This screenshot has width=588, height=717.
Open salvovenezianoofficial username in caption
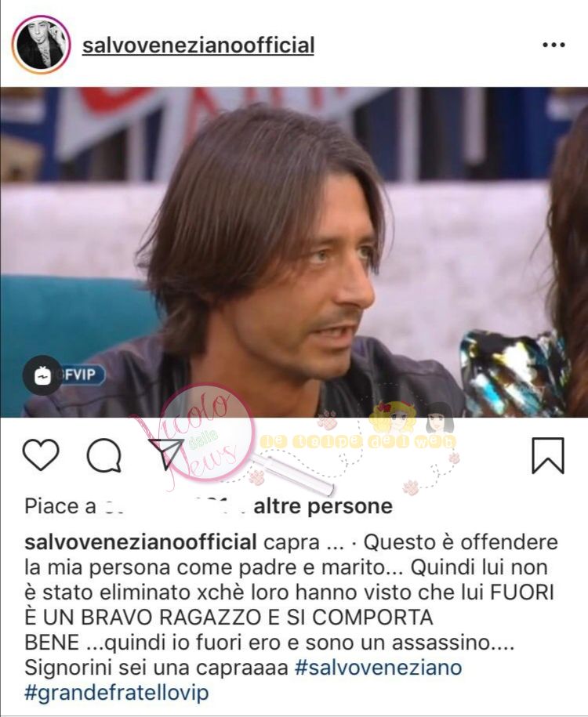[140, 542]
